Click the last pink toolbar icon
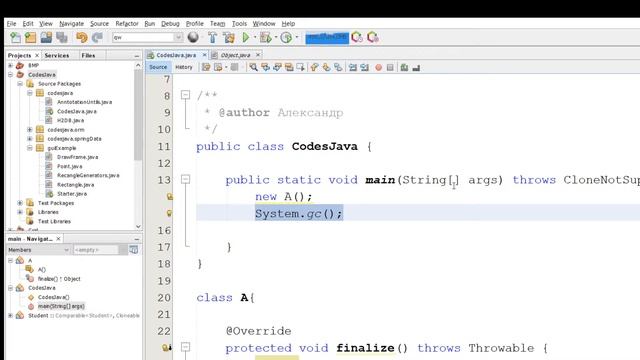640x360 pixels. (x=373, y=38)
